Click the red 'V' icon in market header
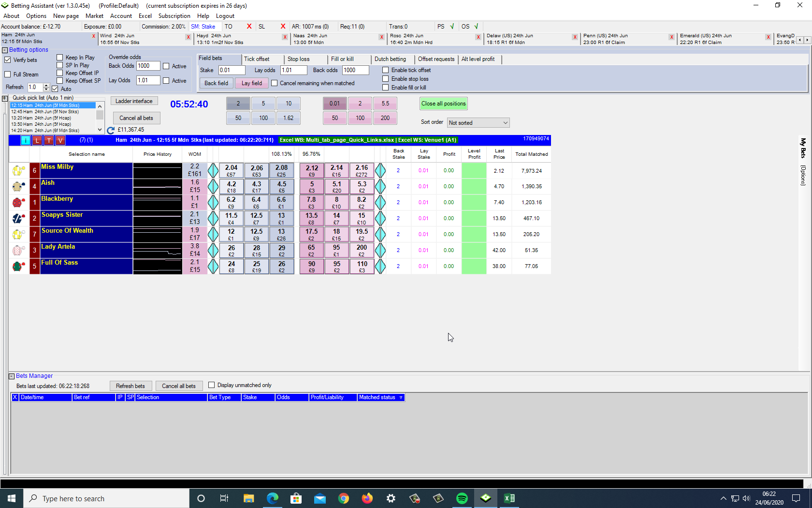The image size is (812, 508). 60,140
